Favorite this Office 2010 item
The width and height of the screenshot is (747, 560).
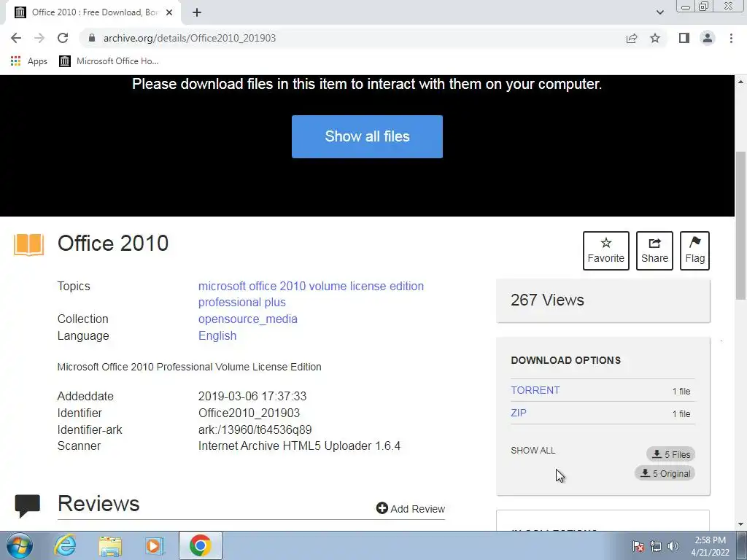(x=606, y=251)
